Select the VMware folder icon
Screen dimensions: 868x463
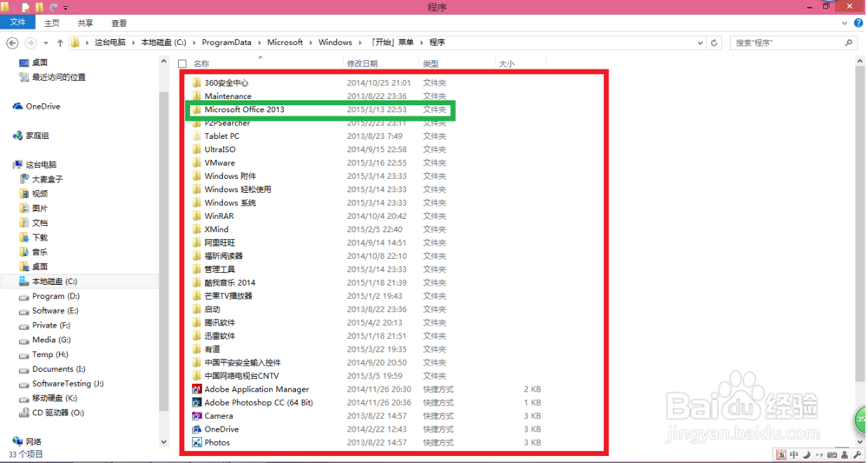(x=196, y=162)
